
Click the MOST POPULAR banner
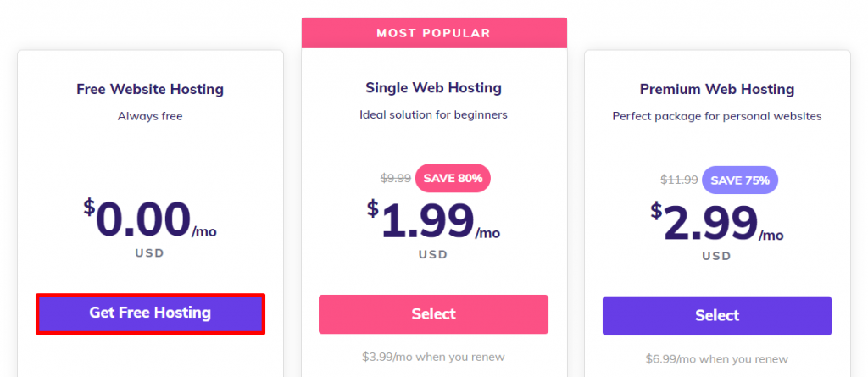tap(433, 33)
